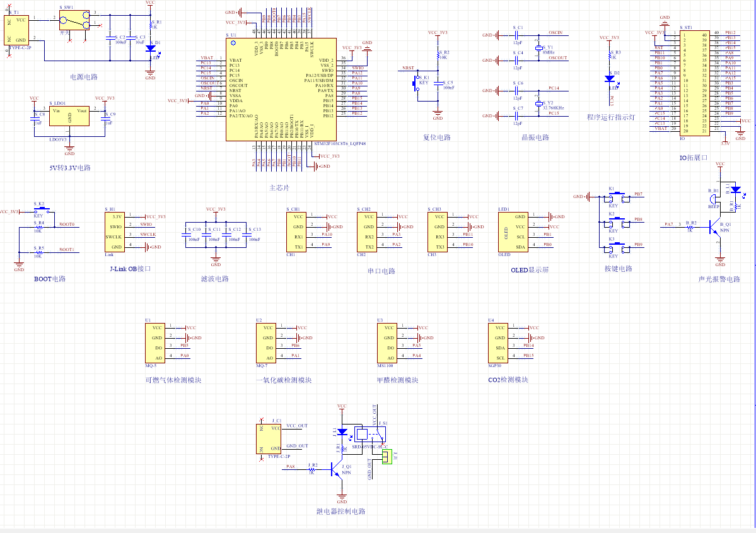Viewport: 756px width, 533px height.
Task: Click the 串口电路 label
Action: tap(381, 271)
